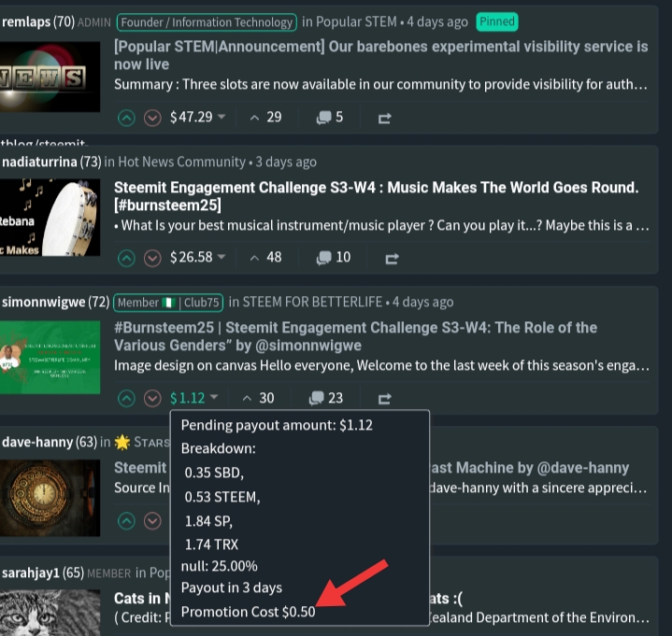Click 'Promotion Cost $0.50' line
This screenshot has height=636, width=672.
point(248,612)
